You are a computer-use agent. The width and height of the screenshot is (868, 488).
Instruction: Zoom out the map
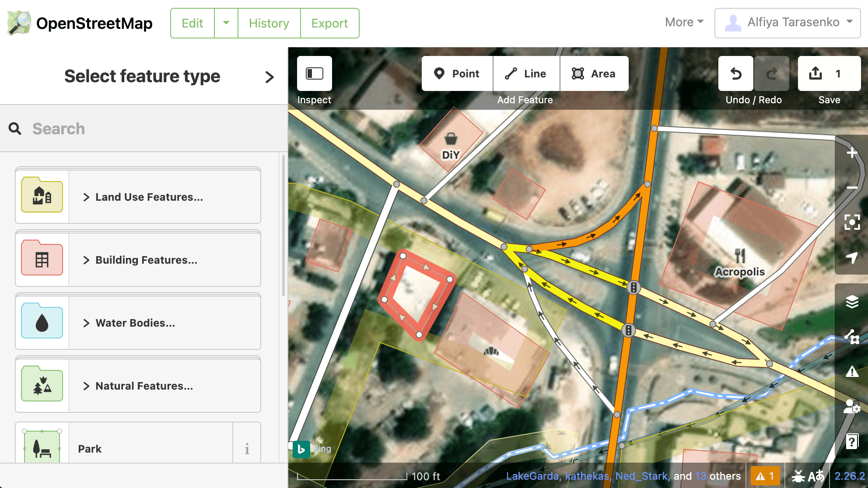pos(852,188)
